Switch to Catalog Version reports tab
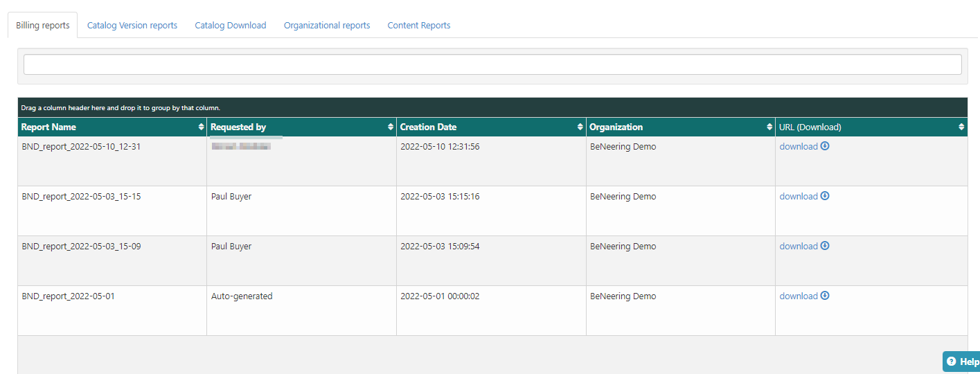This screenshot has height=374, width=980. coord(132,26)
